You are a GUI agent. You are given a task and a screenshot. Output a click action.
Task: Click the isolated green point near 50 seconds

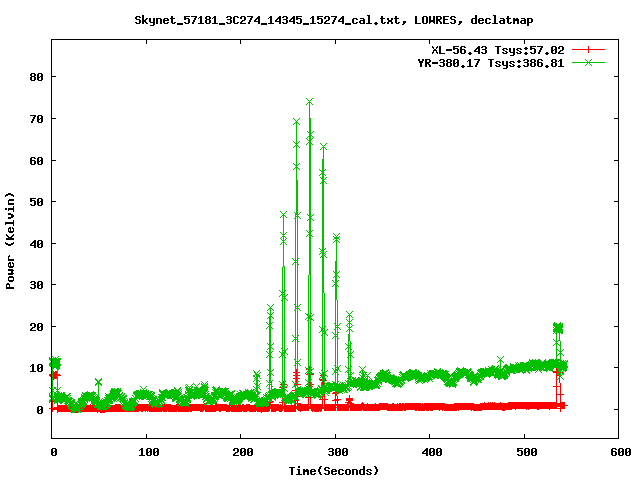(x=98, y=382)
